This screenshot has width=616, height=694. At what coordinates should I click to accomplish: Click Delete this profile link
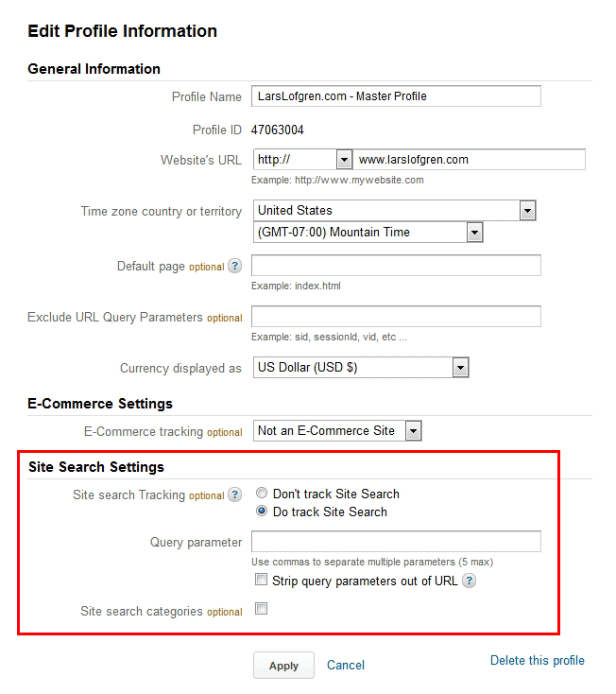point(537,661)
